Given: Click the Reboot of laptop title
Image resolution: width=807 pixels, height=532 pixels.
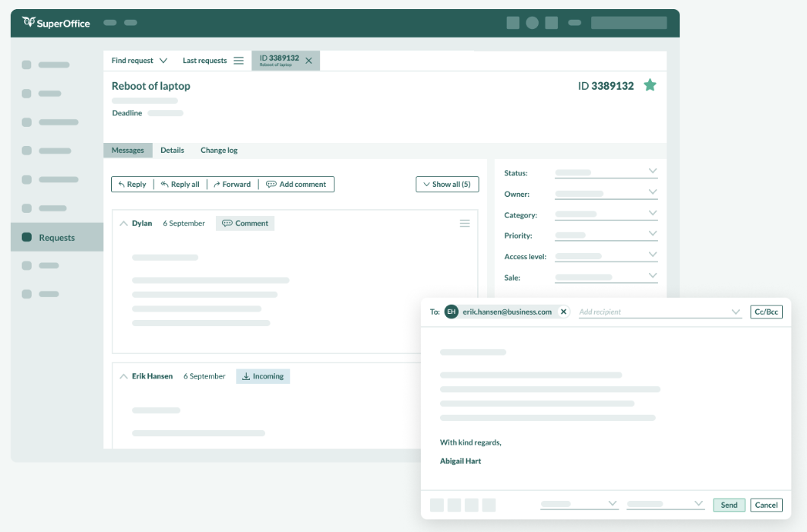Looking at the screenshot, I should [150, 86].
